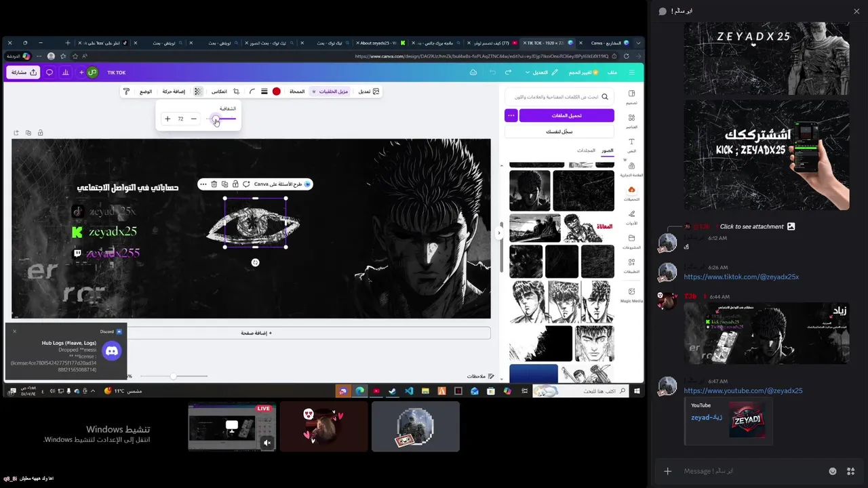
Task: Open the Apps (التطبيقات) sidebar panel
Action: (631, 266)
